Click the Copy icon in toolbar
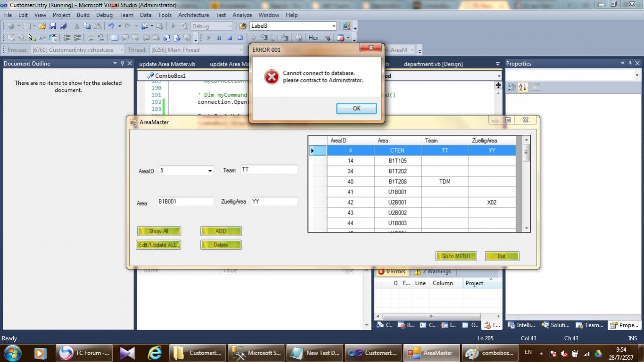Image resolution: width=644 pixels, height=362 pixels. (x=87, y=26)
